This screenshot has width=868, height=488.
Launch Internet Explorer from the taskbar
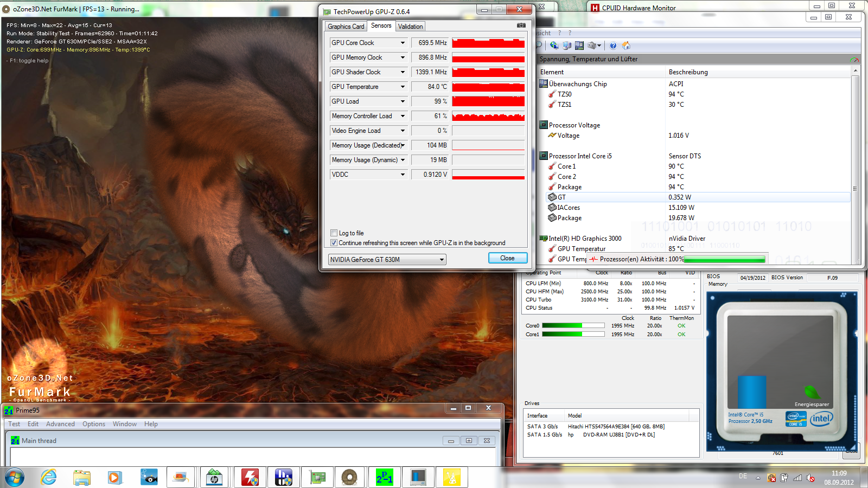(x=49, y=478)
